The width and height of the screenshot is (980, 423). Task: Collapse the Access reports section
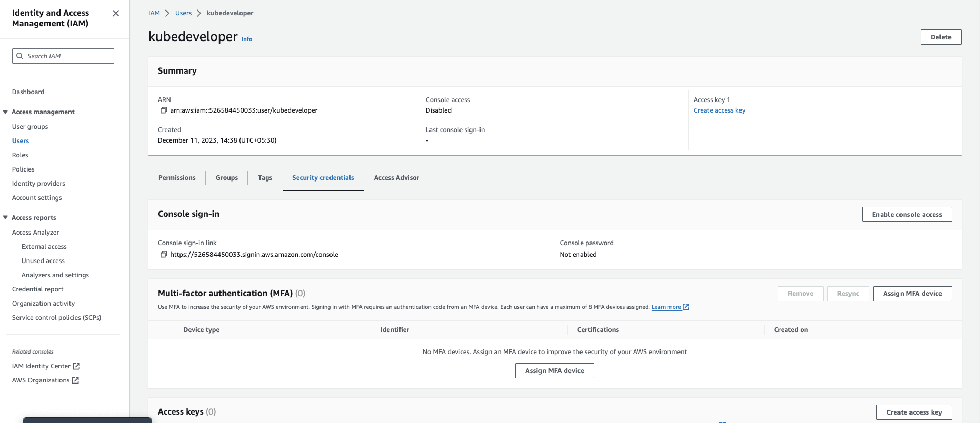pyautogui.click(x=6, y=218)
